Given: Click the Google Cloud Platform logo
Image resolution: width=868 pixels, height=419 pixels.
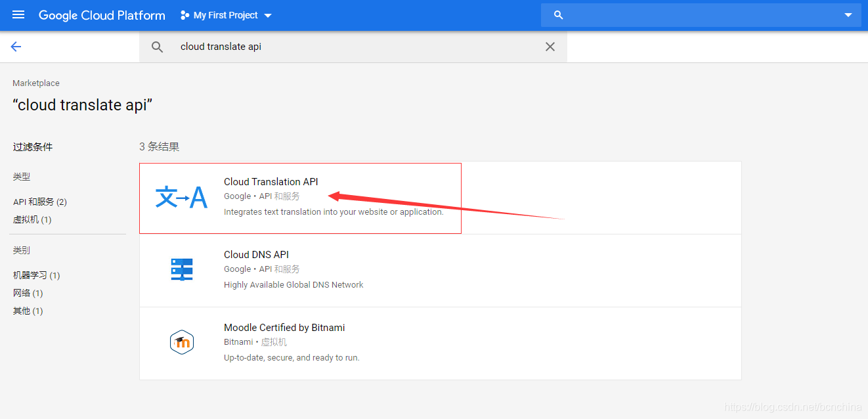Looking at the screenshot, I should pos(102,15).
